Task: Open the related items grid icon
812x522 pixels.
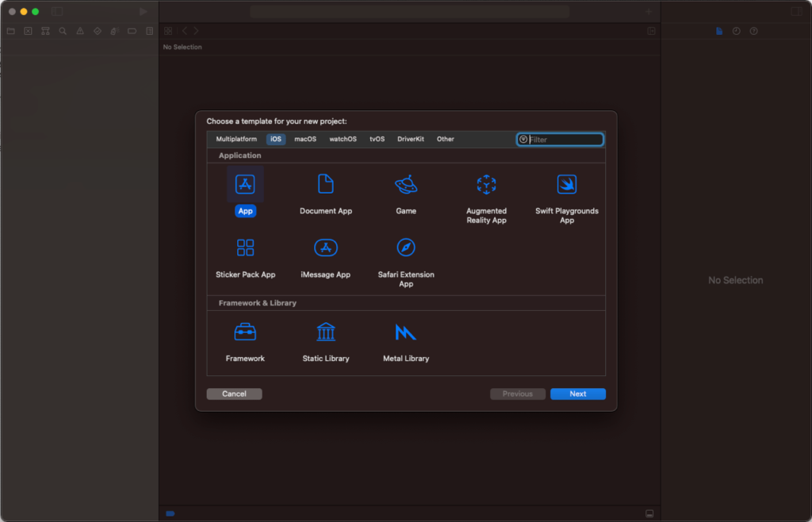Action: tap(168, 31)
